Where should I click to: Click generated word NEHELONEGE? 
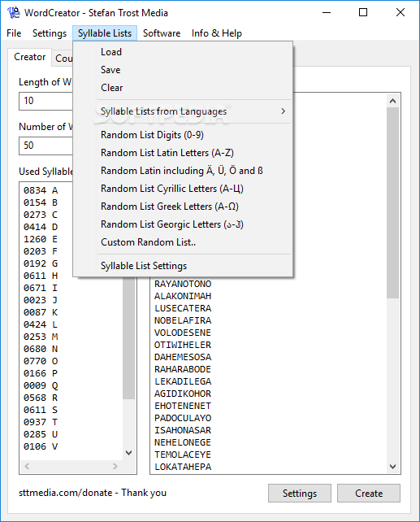coord(183,443)
